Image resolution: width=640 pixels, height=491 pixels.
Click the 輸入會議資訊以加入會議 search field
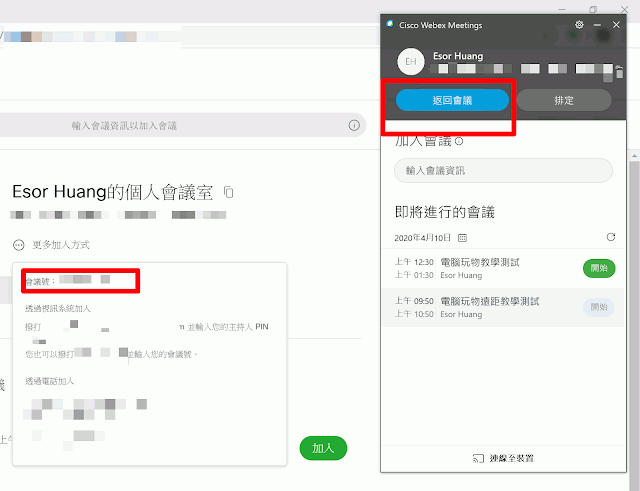183,125
